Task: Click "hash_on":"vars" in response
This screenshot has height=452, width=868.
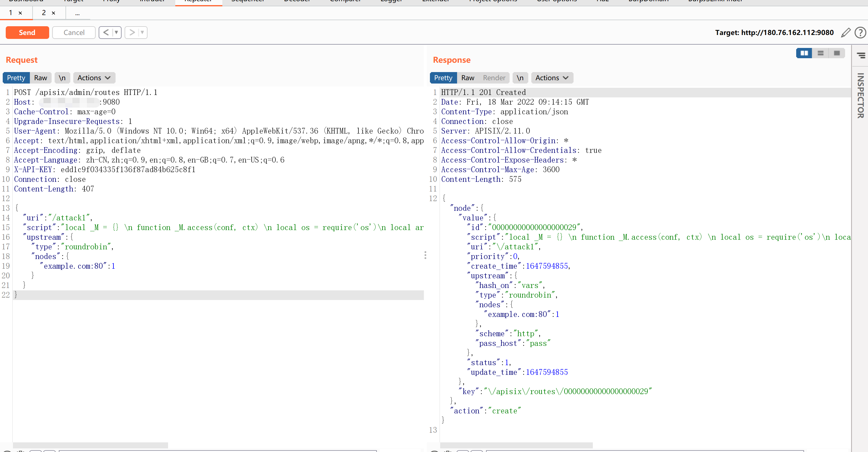Action: pos(510,285)
